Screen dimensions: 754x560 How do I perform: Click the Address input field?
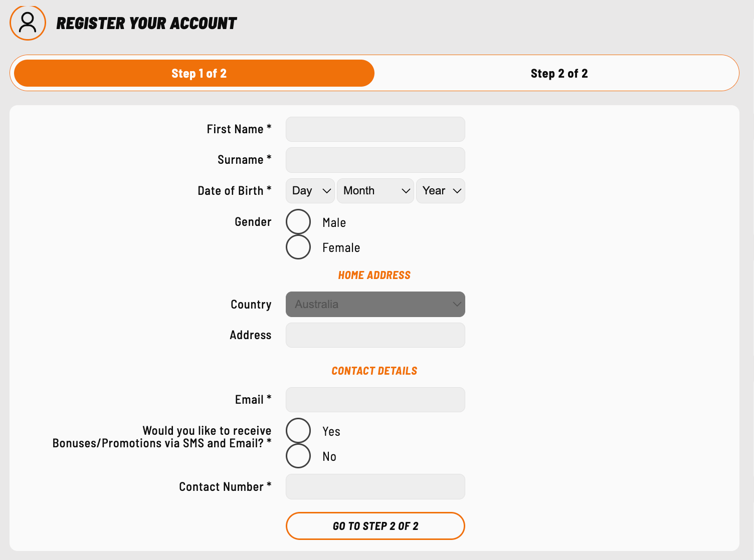(x=375, y=335)
